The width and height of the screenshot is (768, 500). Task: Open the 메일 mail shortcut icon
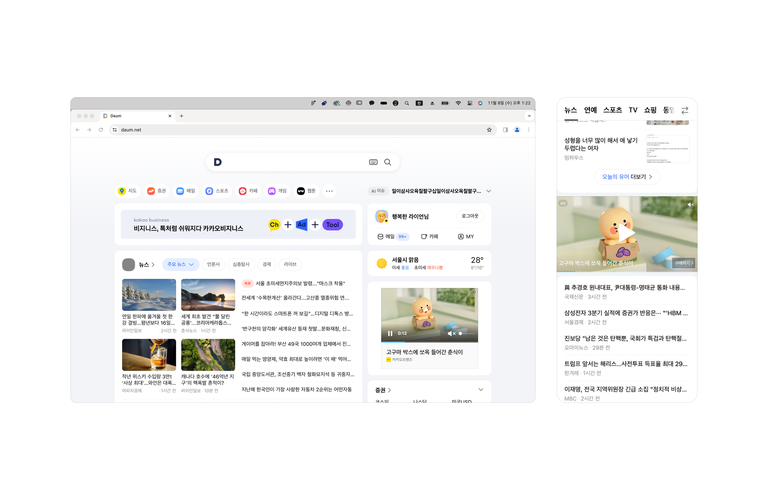click(180, 191)
